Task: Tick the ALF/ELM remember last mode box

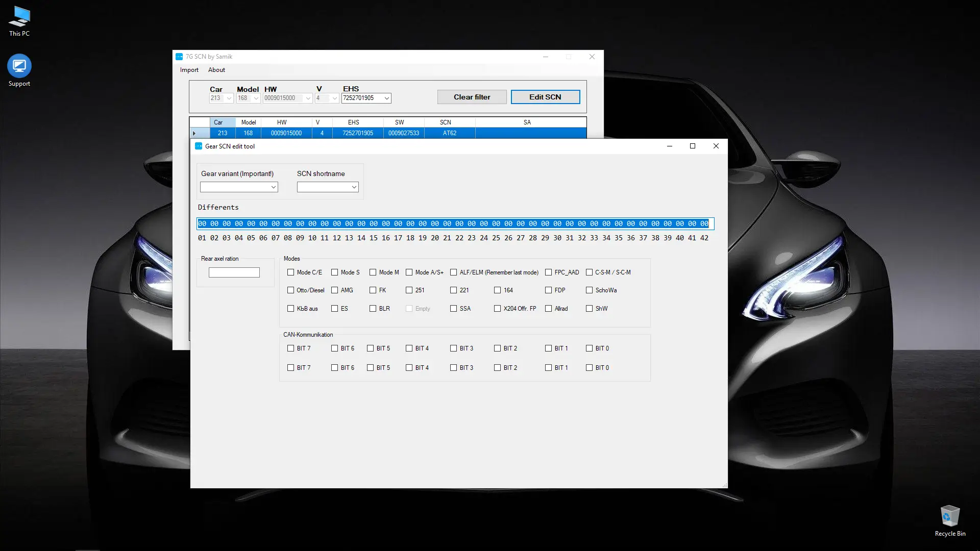Action: click(x=454, y=272)
